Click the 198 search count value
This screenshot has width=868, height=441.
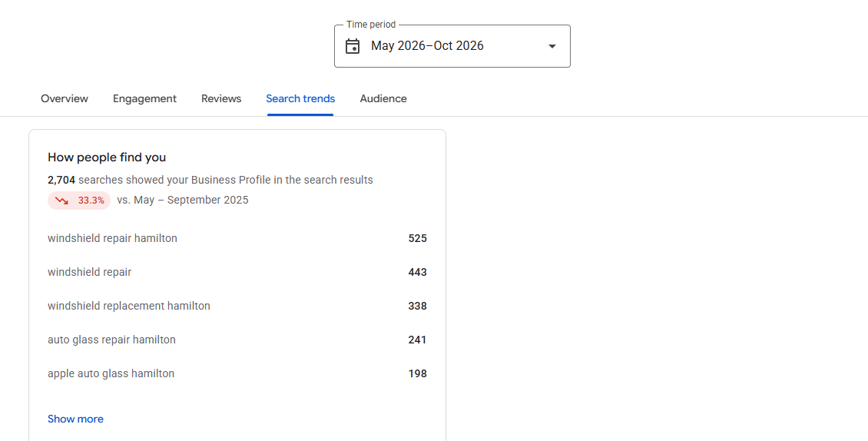(x=417, y=373)
